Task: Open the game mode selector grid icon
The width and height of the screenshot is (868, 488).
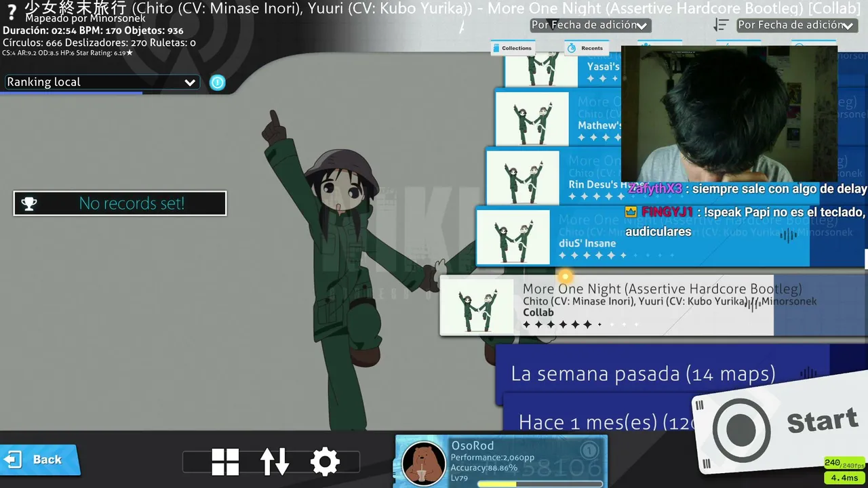Action: click(x=225, y=462)
